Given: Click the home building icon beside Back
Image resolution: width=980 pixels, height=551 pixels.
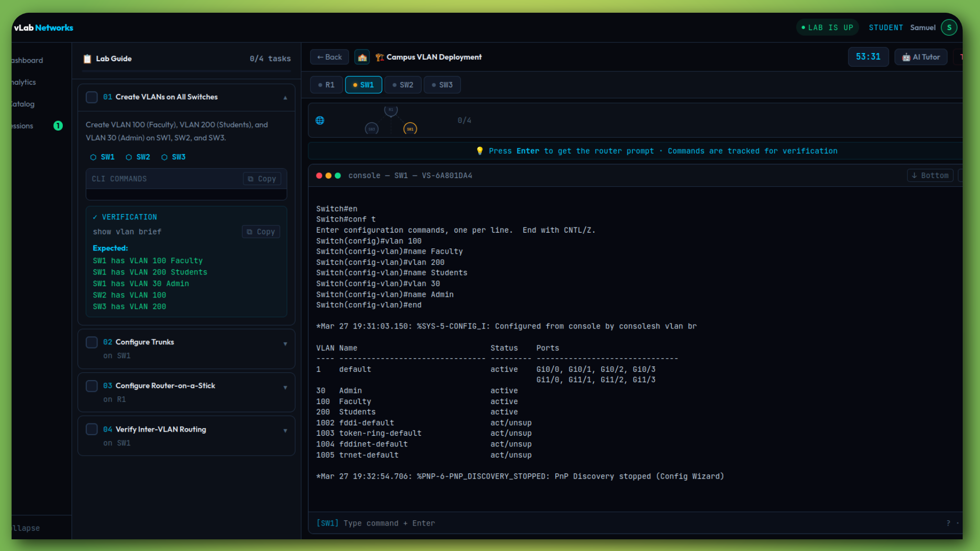Looking at the screenshot, I should (x=362, y=57).
